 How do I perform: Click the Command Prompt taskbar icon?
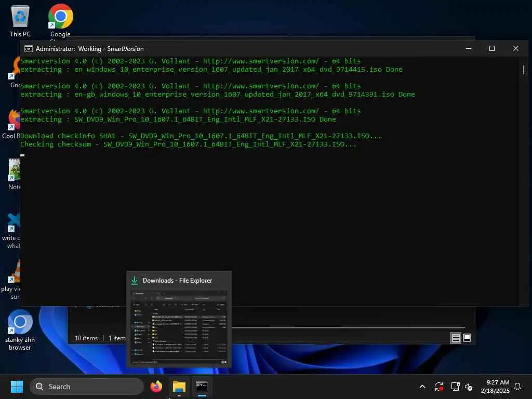click(x=202, y=387)
